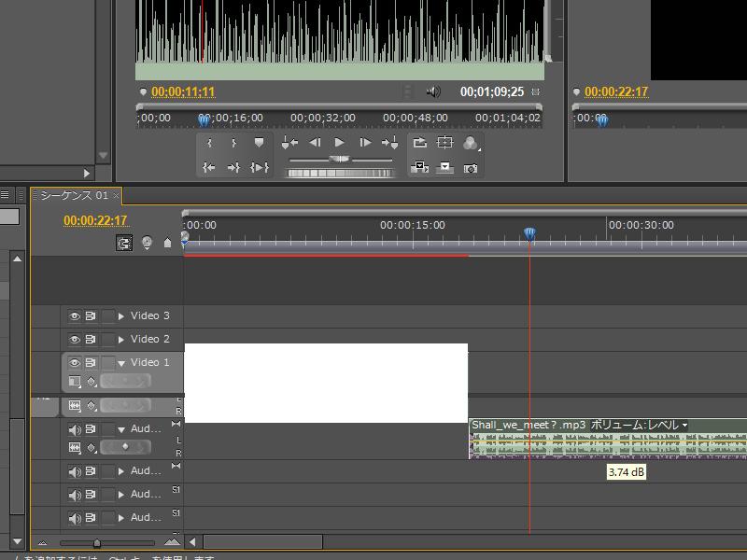
Task: Toggle track lock box on Video 3
Action: click(108, 315)
